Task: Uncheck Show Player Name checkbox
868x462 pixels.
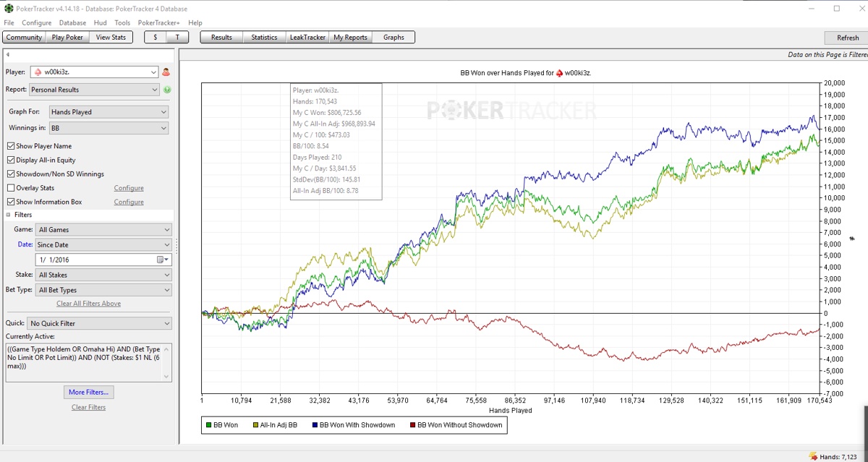Action: [11, 146]
